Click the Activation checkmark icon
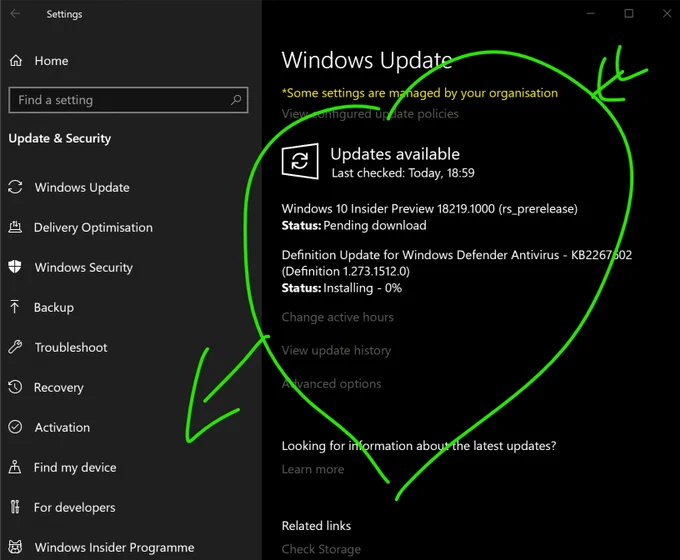This screenshot has height=560, width=680. click(15, 427)
